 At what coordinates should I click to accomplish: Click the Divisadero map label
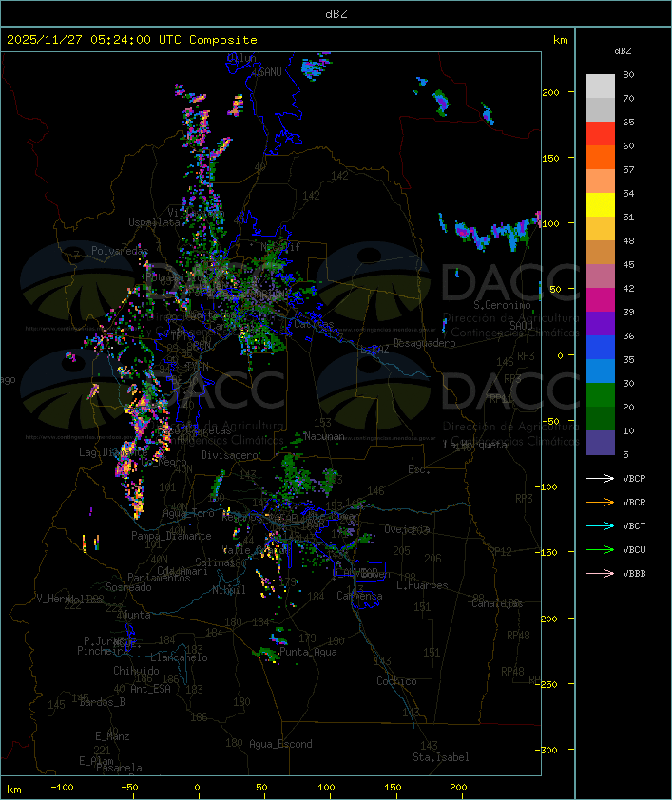229,454
